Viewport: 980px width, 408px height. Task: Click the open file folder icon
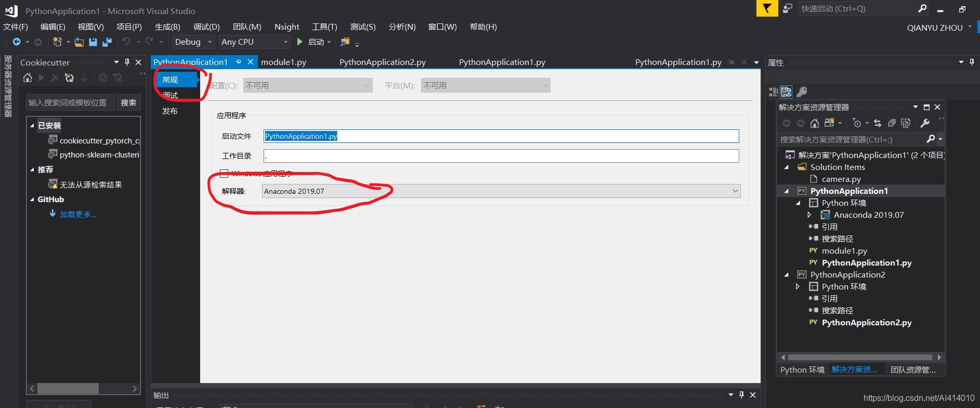point(79,42)
